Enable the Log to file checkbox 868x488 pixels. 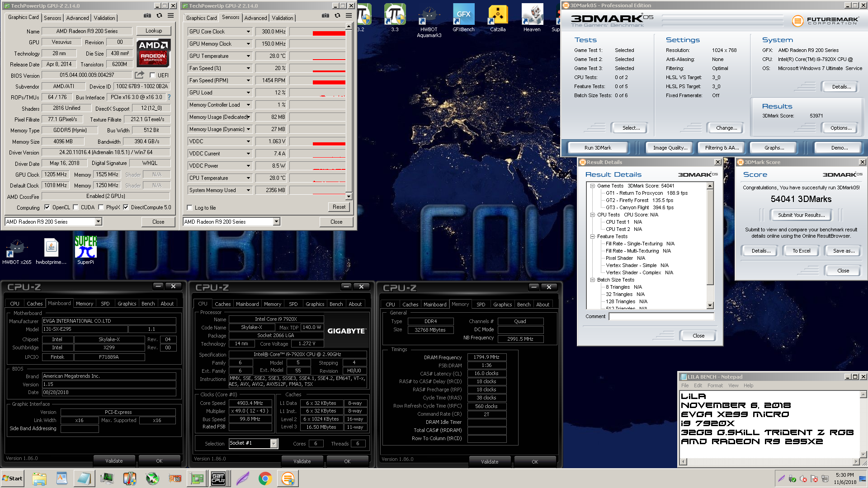pos(190,208)
